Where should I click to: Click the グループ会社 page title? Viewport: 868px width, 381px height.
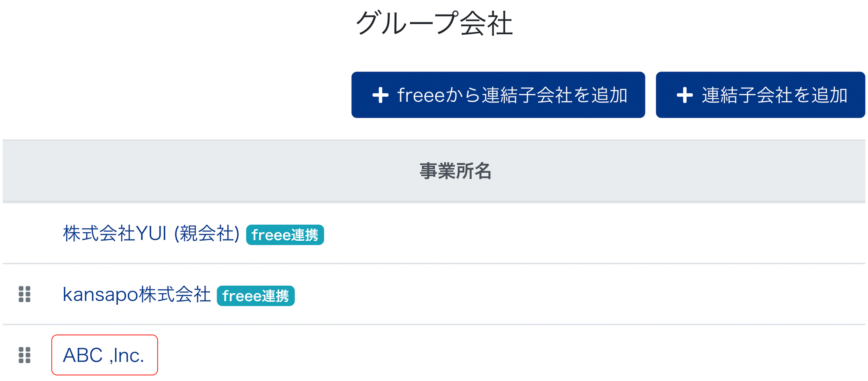click(x=434, y=23)
